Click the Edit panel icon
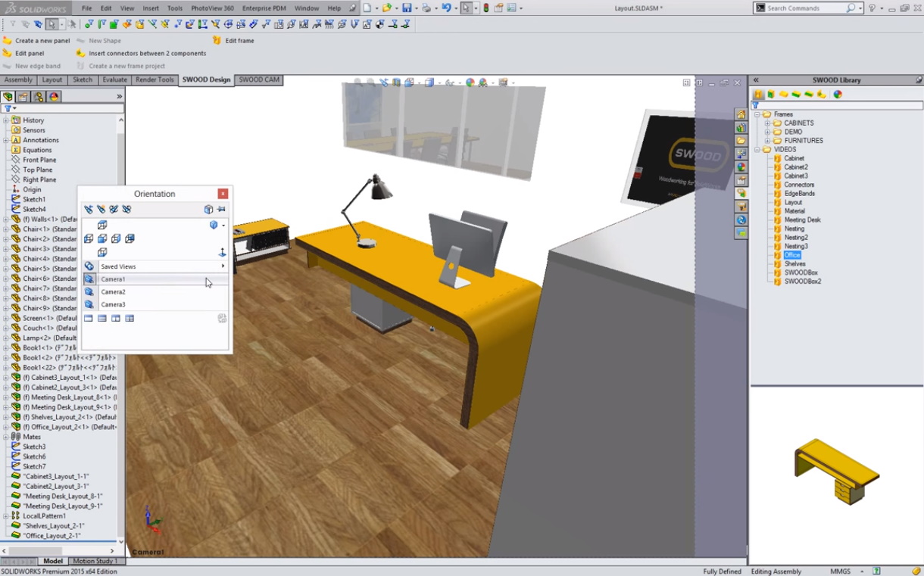This screenshot has width=924, height=576. tap(8, 54)
